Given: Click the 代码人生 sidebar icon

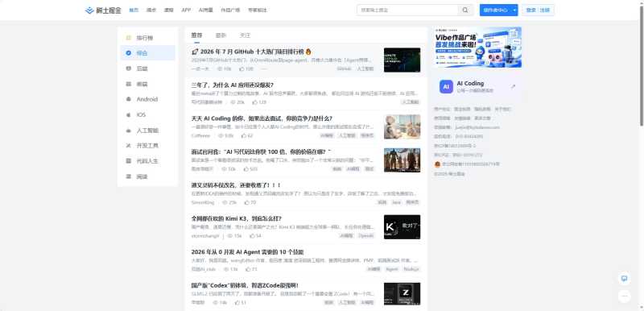Looking at the screenshot, I should click(128, 161).
